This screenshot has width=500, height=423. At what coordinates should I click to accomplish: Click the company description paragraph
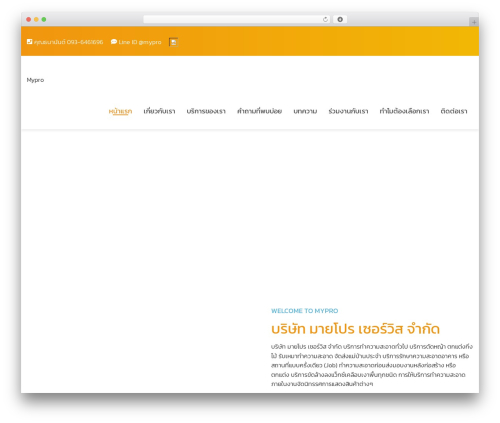click(372, 365)
